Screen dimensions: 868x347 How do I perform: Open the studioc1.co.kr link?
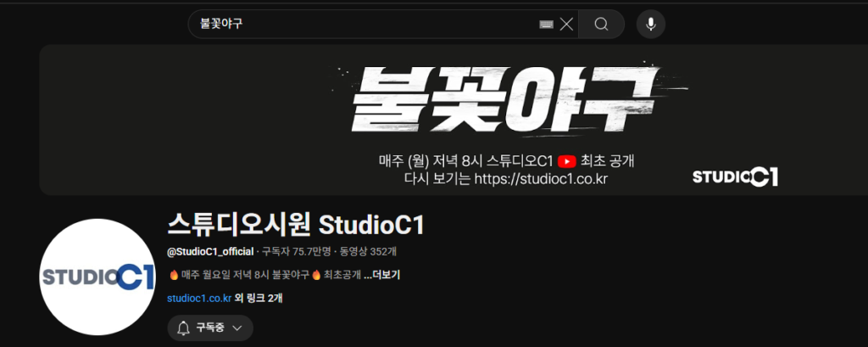coord(198,299)
